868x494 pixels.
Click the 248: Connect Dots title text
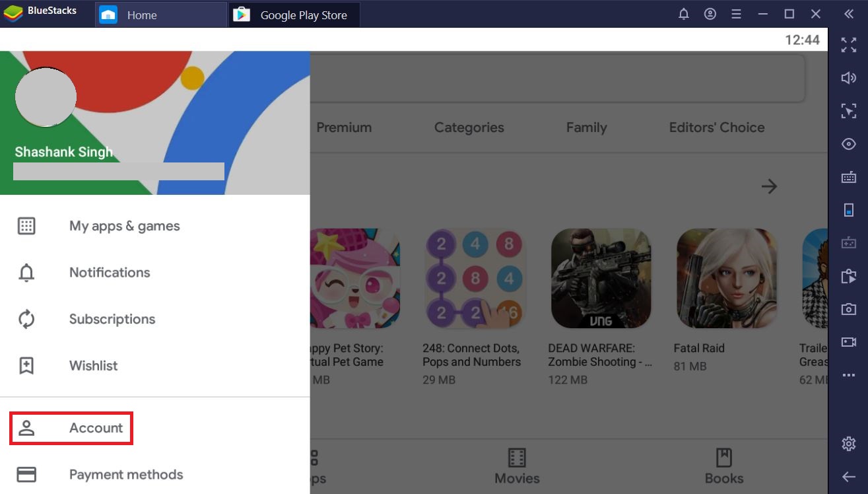pos(471,355)
